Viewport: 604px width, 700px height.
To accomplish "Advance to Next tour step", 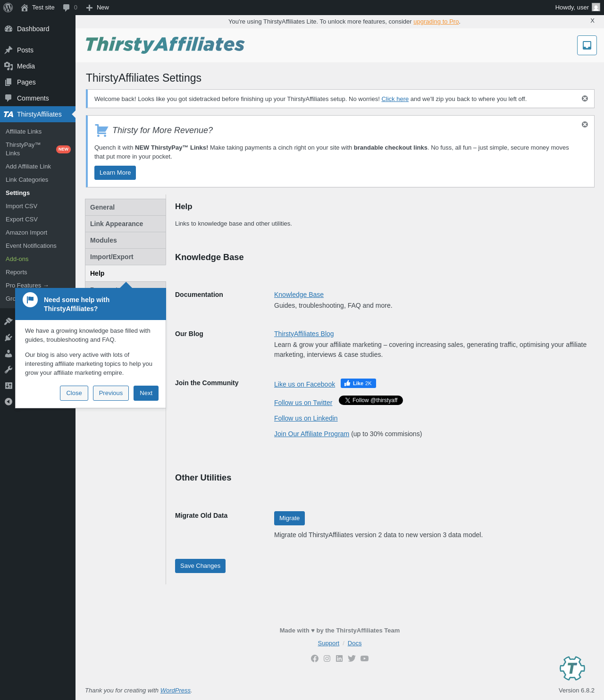I will point(146,393).
